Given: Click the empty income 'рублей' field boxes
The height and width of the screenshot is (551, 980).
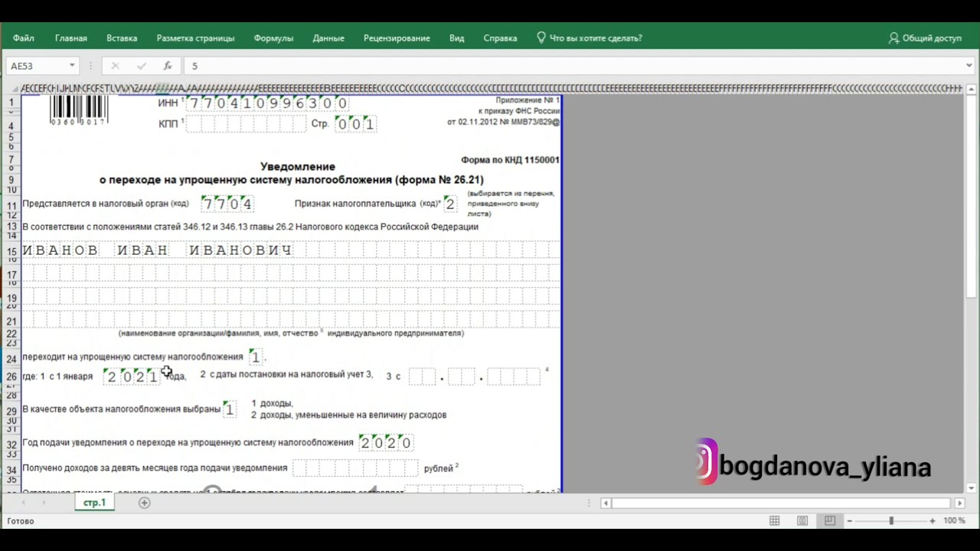Looking at the screenshot, I should click(x=355, y=468).
